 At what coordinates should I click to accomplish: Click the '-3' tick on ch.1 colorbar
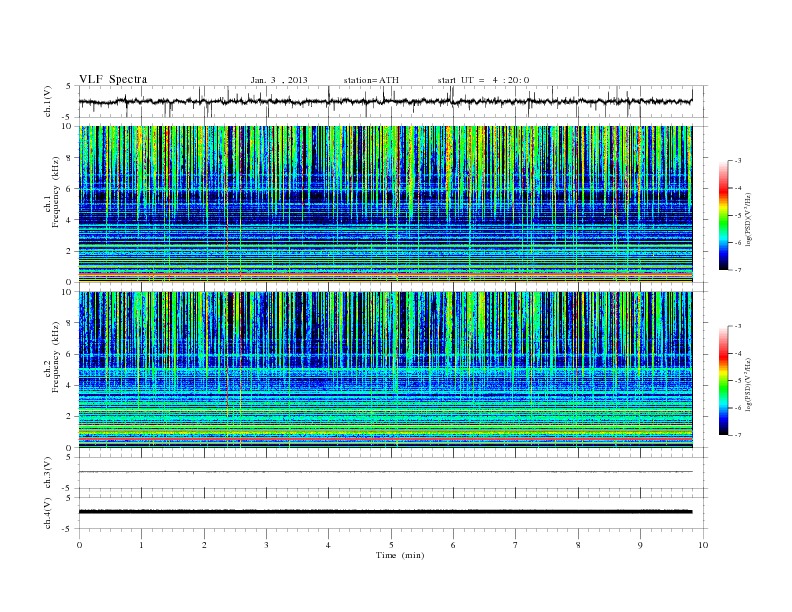(738, 161)
